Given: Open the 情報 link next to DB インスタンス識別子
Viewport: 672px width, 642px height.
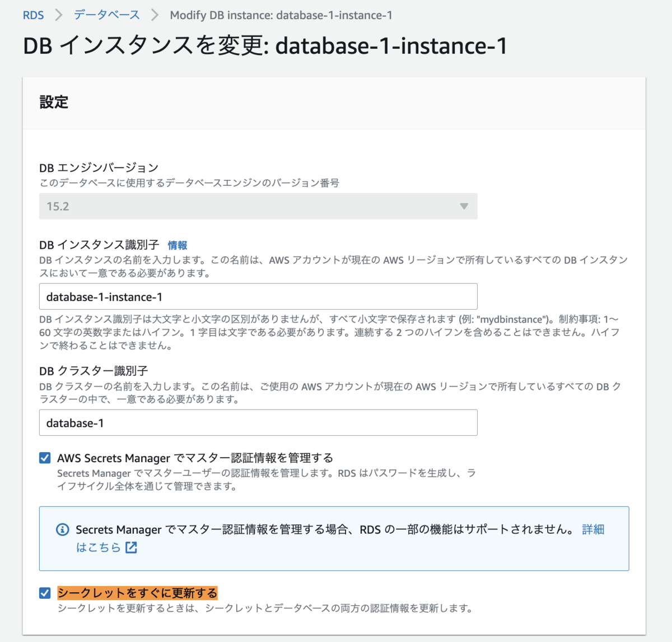Looking at the screenshot, I should point(178,245).
